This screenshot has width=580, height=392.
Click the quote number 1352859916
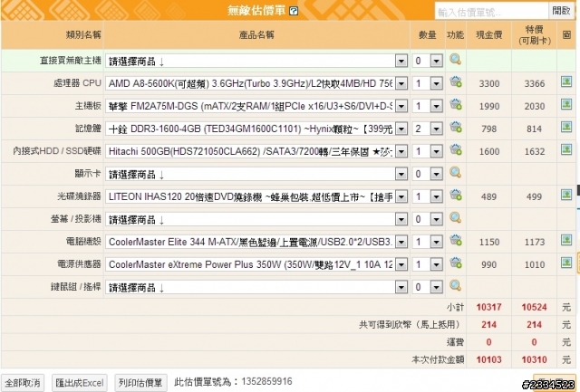coord(266,381)
